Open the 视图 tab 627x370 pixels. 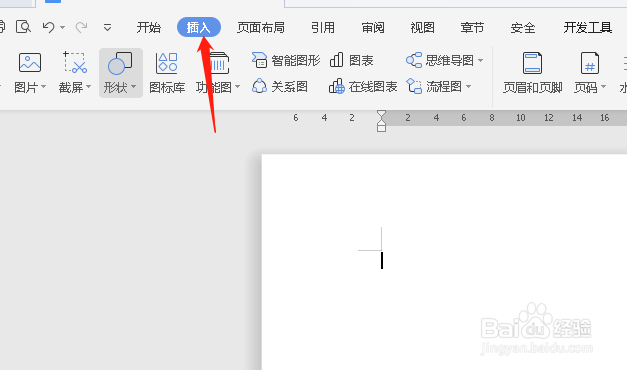pos(422,28)
